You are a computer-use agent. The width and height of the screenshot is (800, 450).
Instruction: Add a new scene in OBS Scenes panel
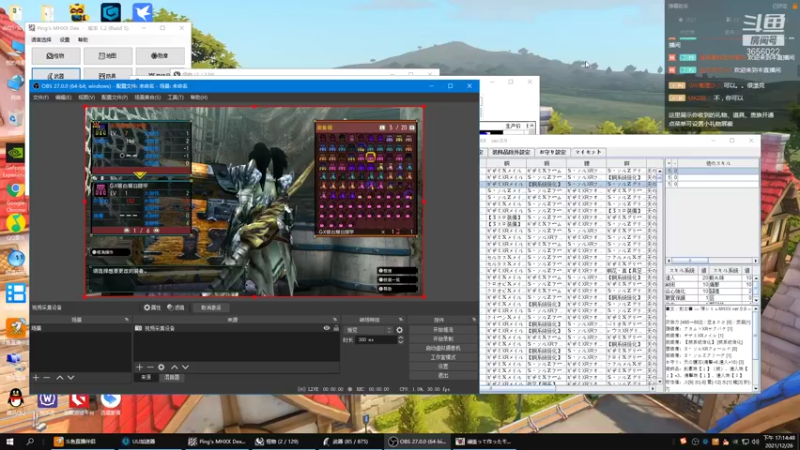tap(36, 378)
